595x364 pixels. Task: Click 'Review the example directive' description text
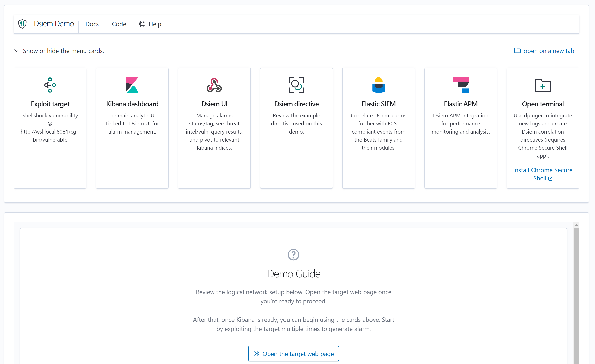coord(296,123)
